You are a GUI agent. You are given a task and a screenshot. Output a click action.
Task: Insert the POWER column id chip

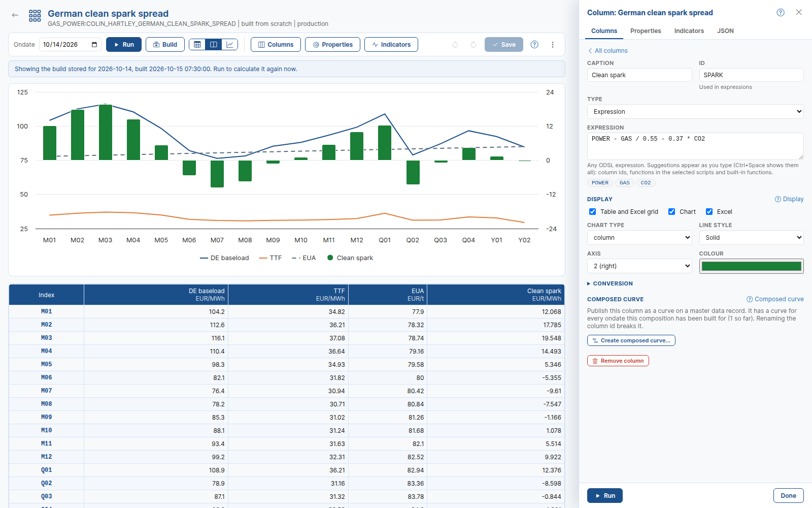coord(600,183)
